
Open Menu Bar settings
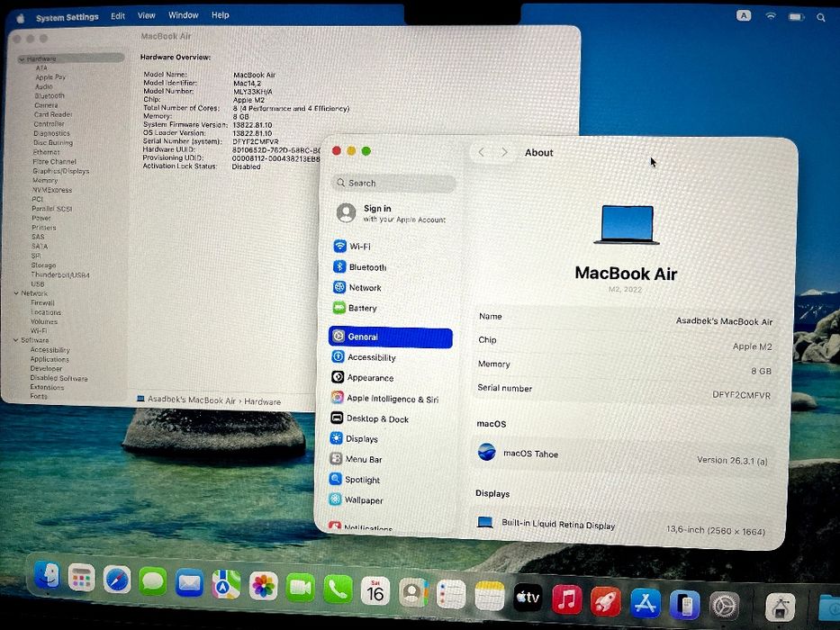pos(356,459)
